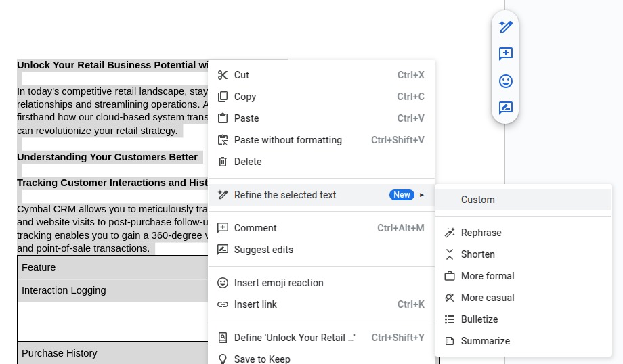This screenshot has width=623, height=364.
Task: Click the Suggest edits floating icon
Action: pos(505,108)
